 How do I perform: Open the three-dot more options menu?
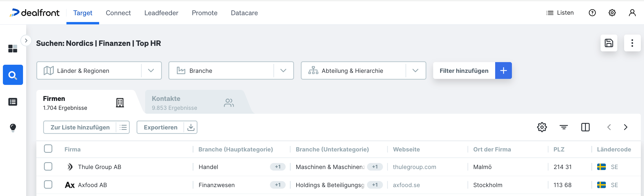(x=632, y=43)
